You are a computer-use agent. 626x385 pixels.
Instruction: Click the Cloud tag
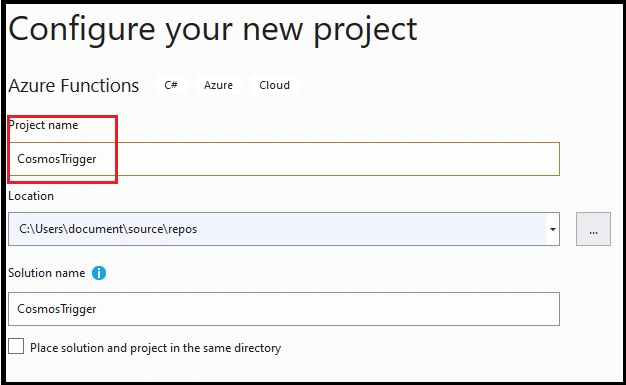[274, 85]
